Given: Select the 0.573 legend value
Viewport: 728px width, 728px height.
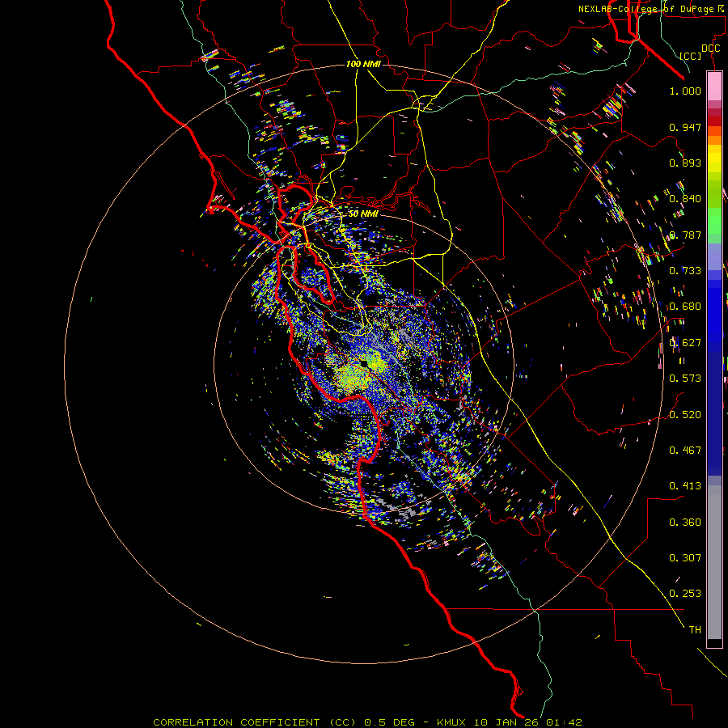Looking at the screenshot, I should [x=685, y=379].
